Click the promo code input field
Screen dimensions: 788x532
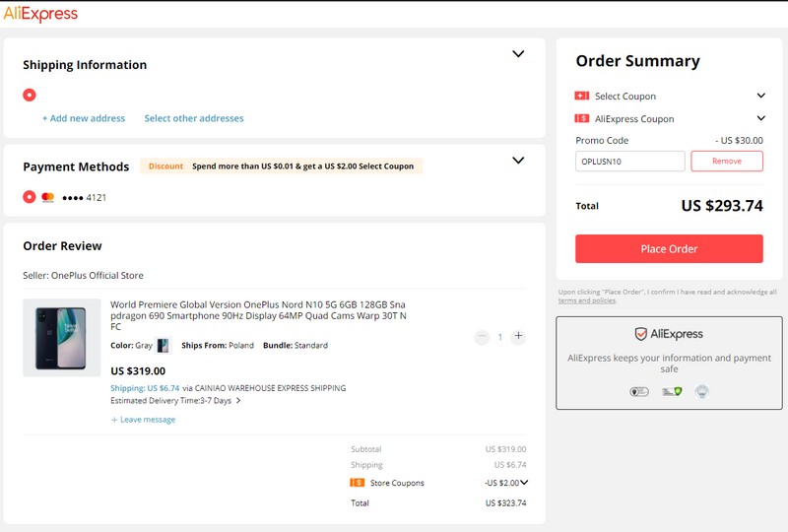pos(629,161)
